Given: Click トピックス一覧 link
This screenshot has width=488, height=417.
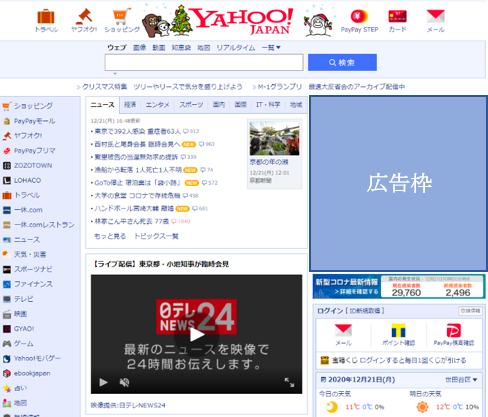Looking at the screenshot, I should click(156, 236).
